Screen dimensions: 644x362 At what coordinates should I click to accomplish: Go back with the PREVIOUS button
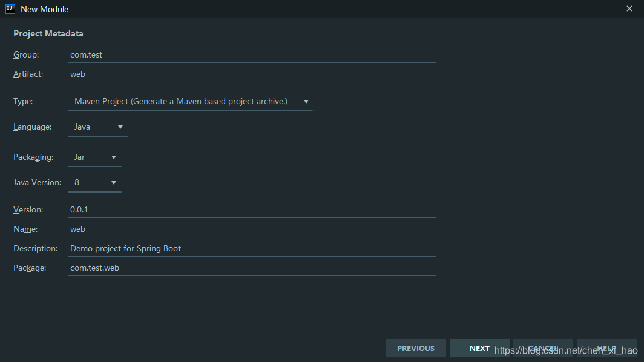(416, 349)
